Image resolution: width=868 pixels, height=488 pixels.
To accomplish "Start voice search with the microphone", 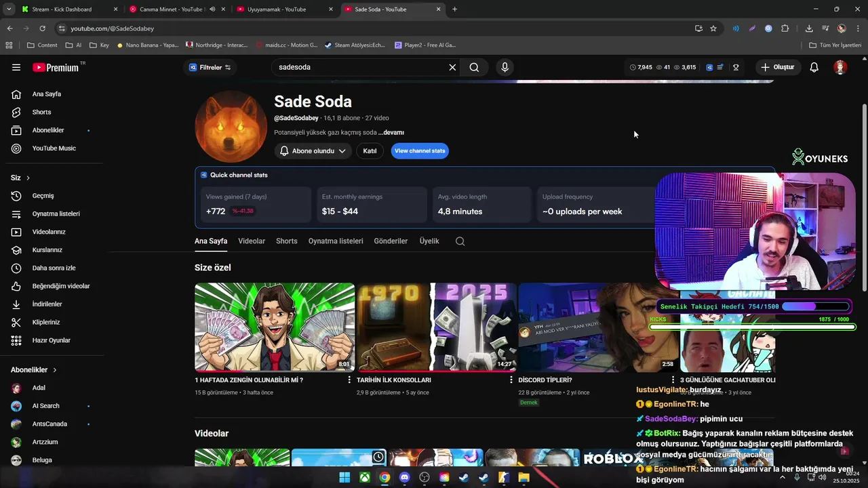I will point(505,67).
